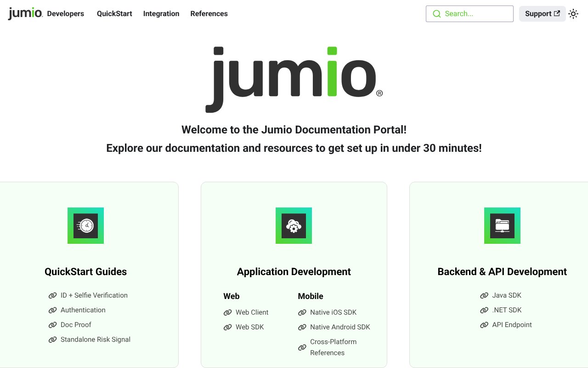Click the Jumio logo in the top left
Viewport: 588px width, 368px height.
click(24, 13)
